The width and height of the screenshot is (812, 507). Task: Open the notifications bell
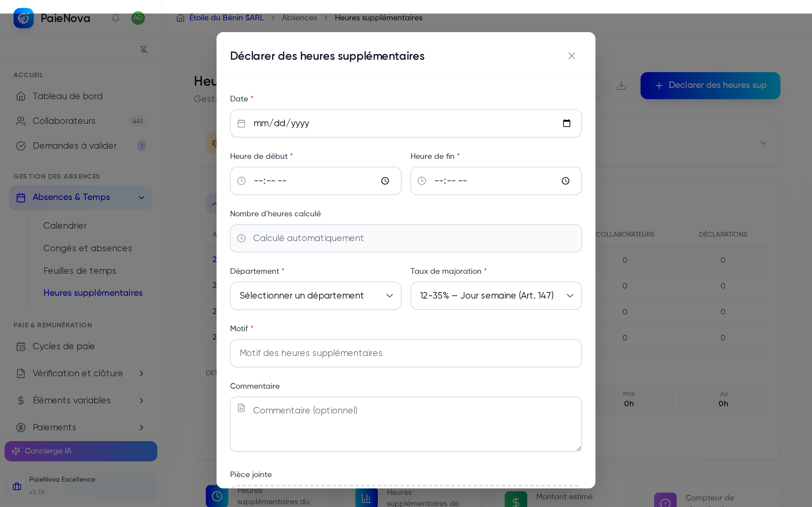pos(115,18)
